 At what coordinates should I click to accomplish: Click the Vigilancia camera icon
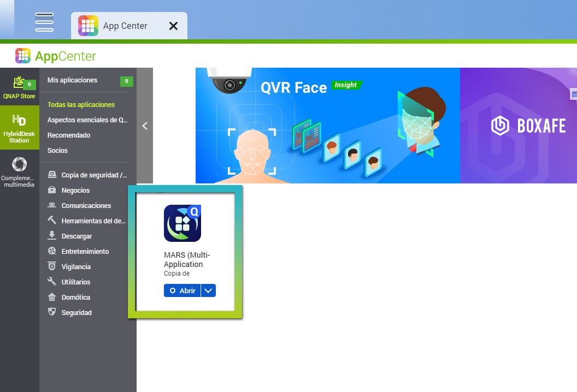[52, 266]
